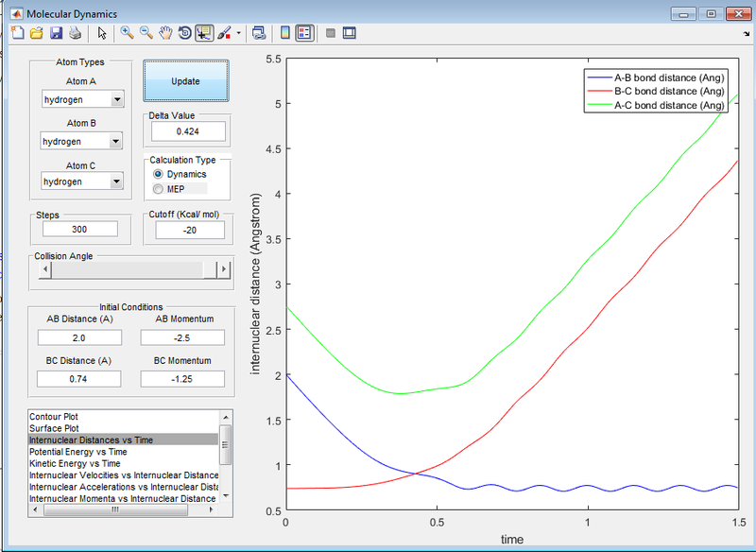Enable the Rotate 3D tool
This screenshot has height=552, width=756.
coord(184,33)
